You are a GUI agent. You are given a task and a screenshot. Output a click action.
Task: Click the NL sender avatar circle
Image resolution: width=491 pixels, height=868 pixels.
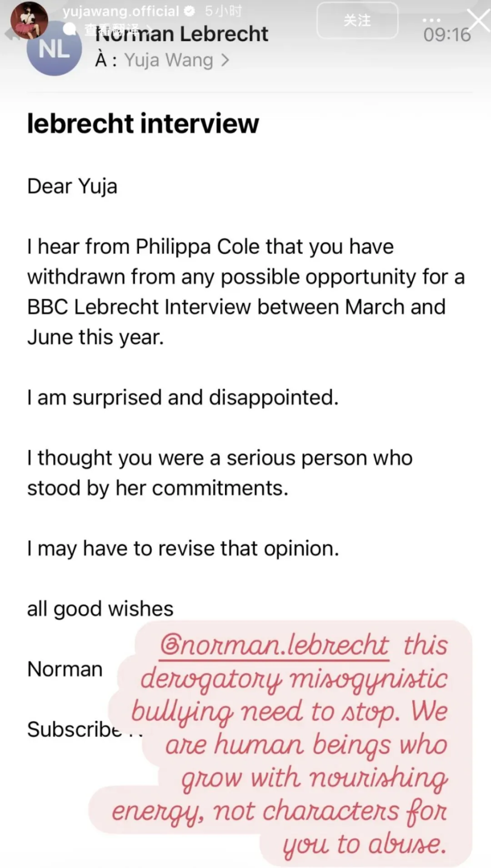(54, 49)
